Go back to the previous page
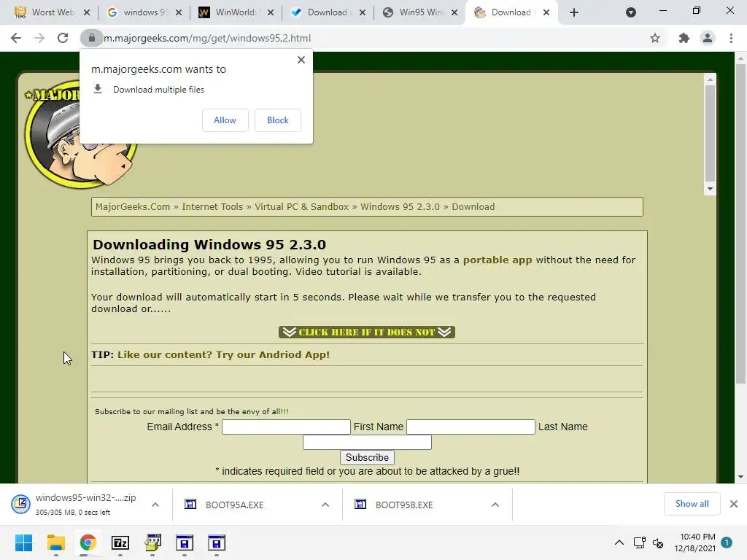747x560 pixels. [16, 38]
